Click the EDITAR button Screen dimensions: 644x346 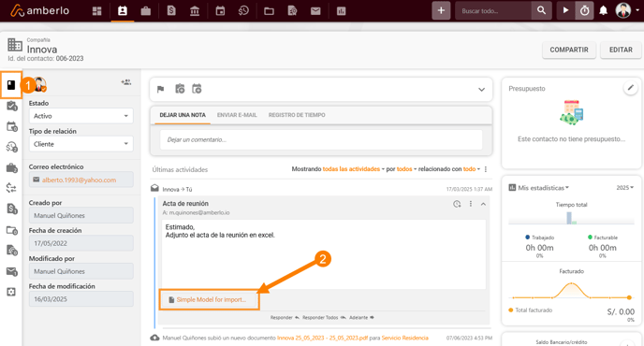point(621,50)
